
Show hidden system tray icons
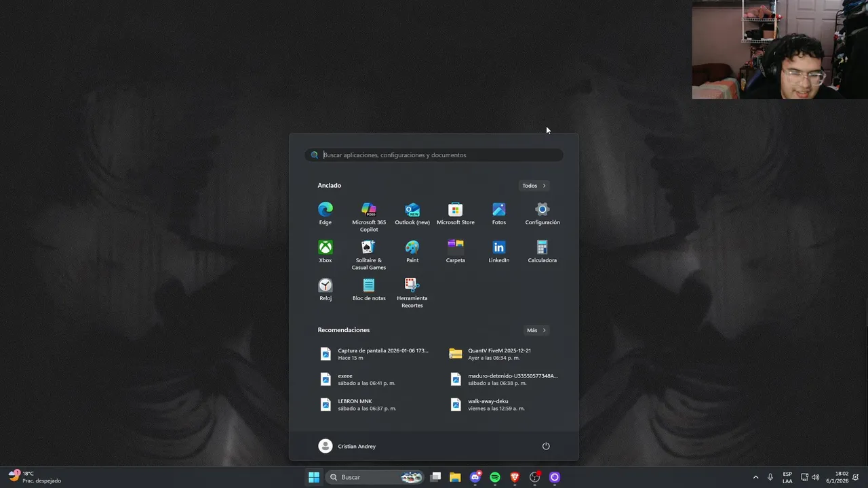click(x=755, y=477)
